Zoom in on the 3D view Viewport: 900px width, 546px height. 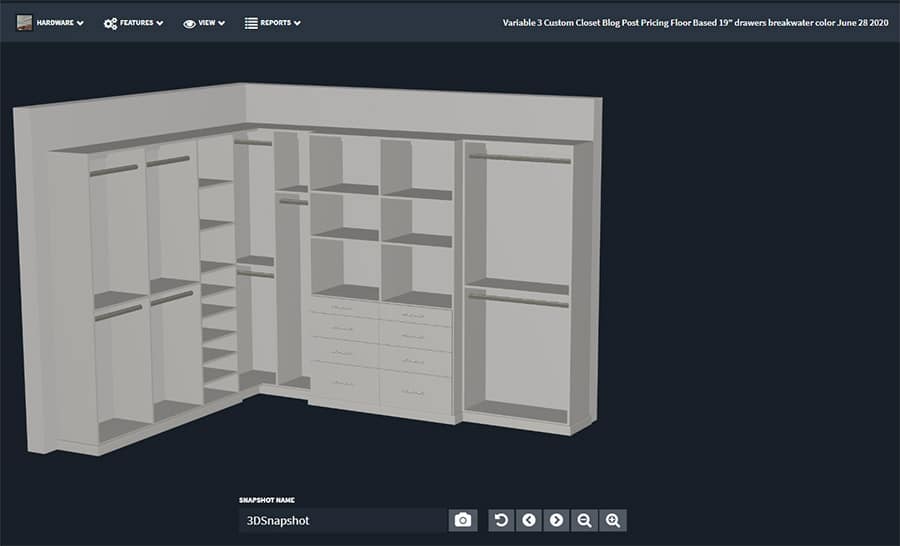[613, 520]
